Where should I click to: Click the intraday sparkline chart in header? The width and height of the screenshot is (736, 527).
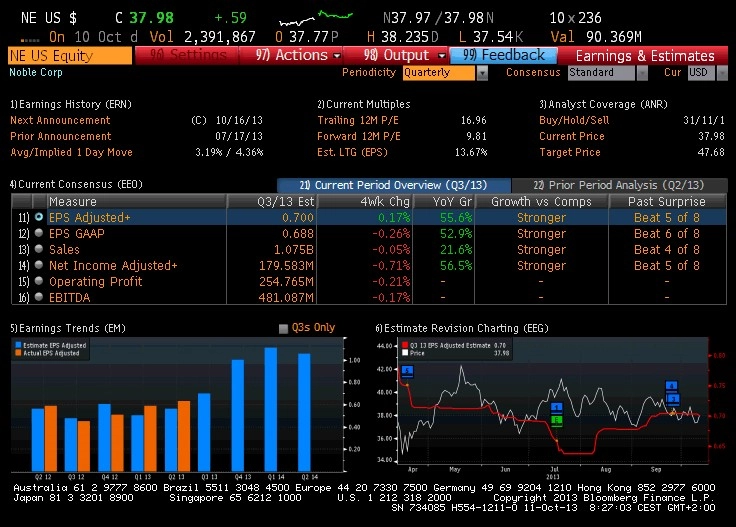coord(315,18)
